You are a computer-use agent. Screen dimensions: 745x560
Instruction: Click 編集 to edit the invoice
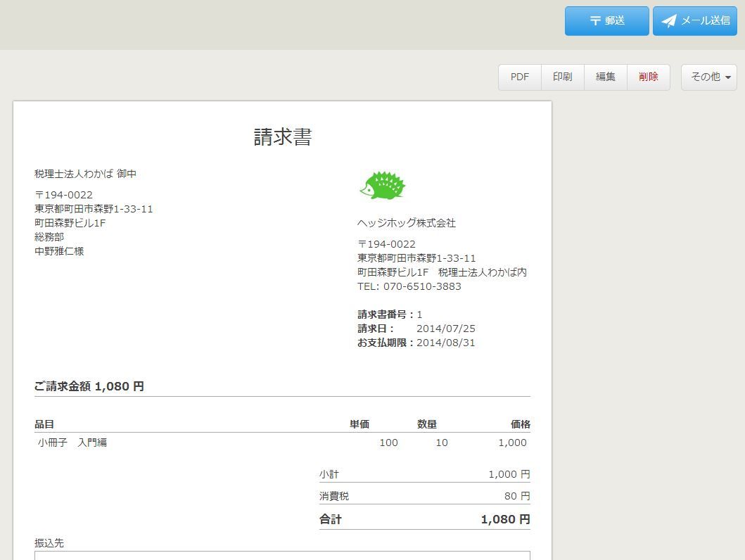click(x=605, y=77)
